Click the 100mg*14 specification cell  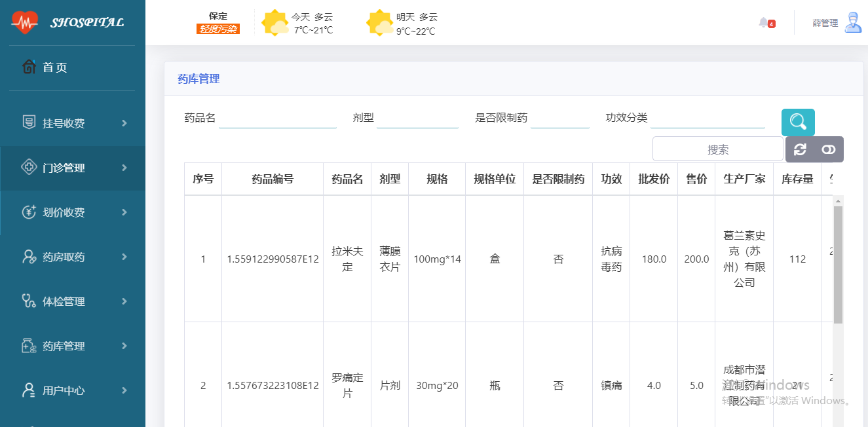point(437,259)
